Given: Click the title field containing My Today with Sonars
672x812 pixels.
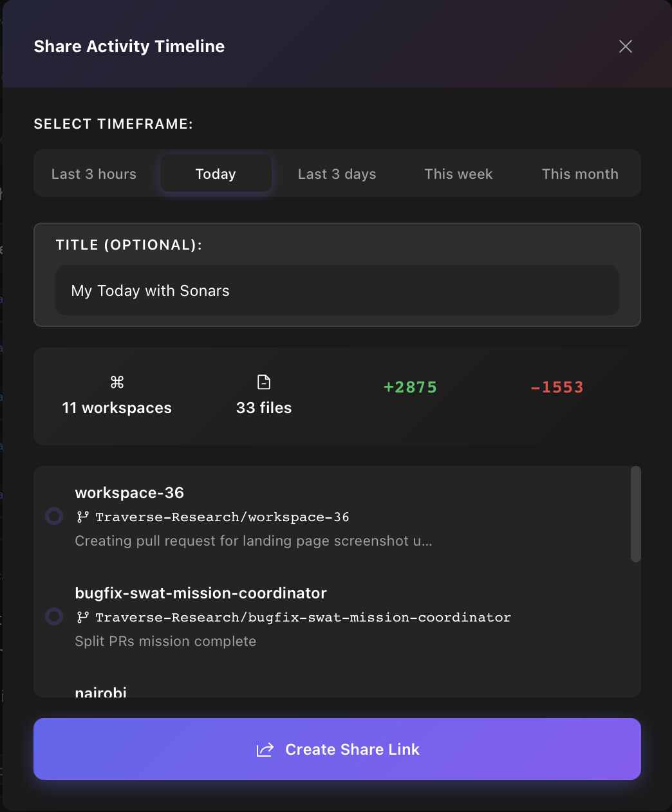Looking at the screenshot, I should [337, 290].
